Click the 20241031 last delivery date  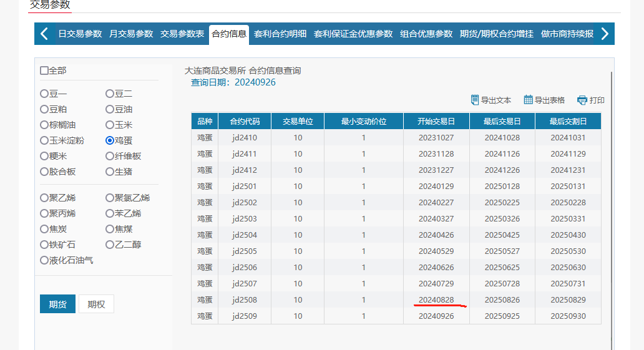click(x=568, y=138)
